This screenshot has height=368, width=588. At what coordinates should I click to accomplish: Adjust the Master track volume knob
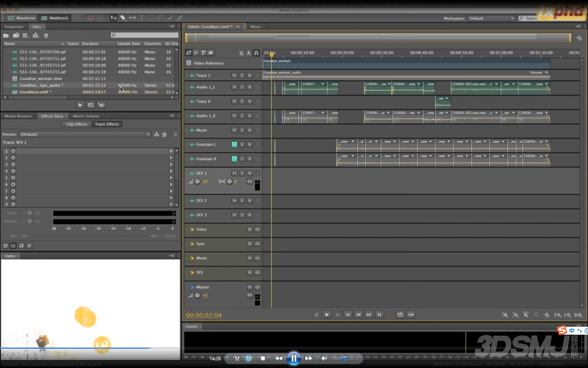(197, 295)
